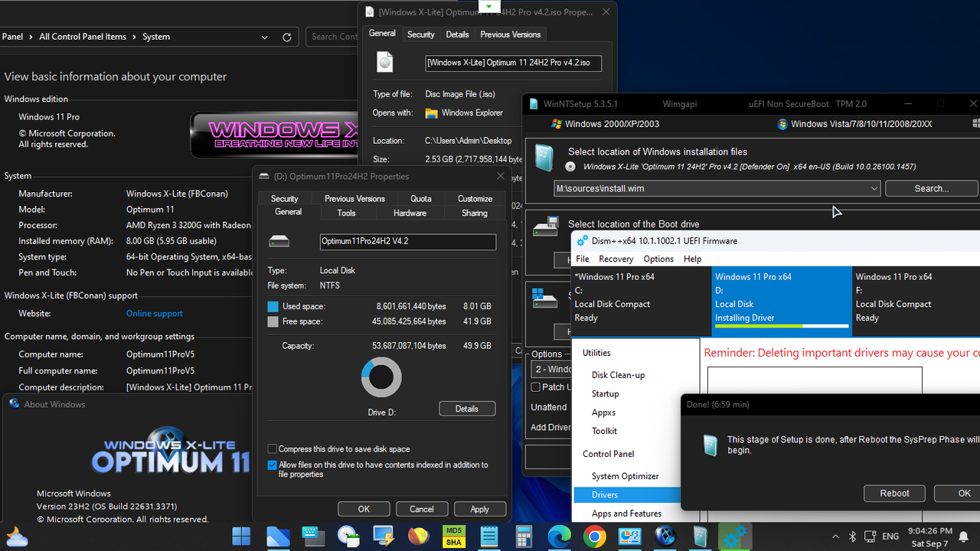The width and height of the screenshot is (980, 551).
Task: Click Cancel in drive Properties dialog
Action: (x=422, y=509)
